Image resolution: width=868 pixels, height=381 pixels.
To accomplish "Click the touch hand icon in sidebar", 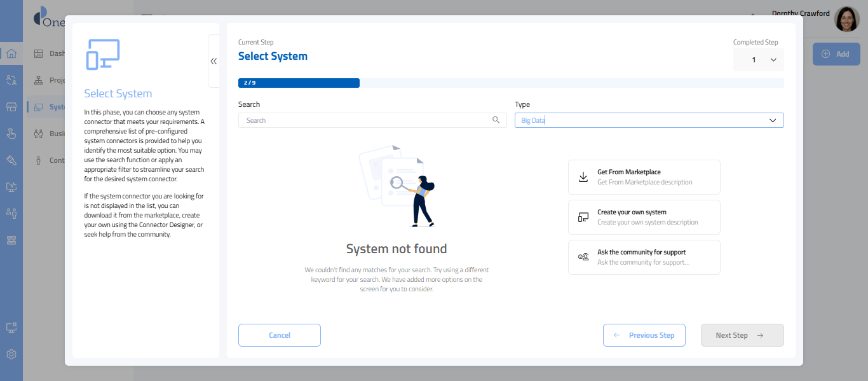I will (x=11, y=134).
